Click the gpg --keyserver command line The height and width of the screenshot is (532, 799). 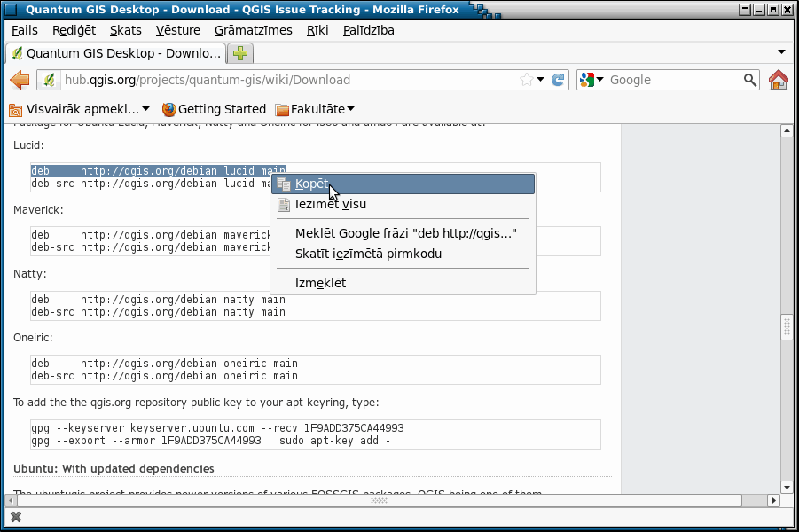pos(217,428)
